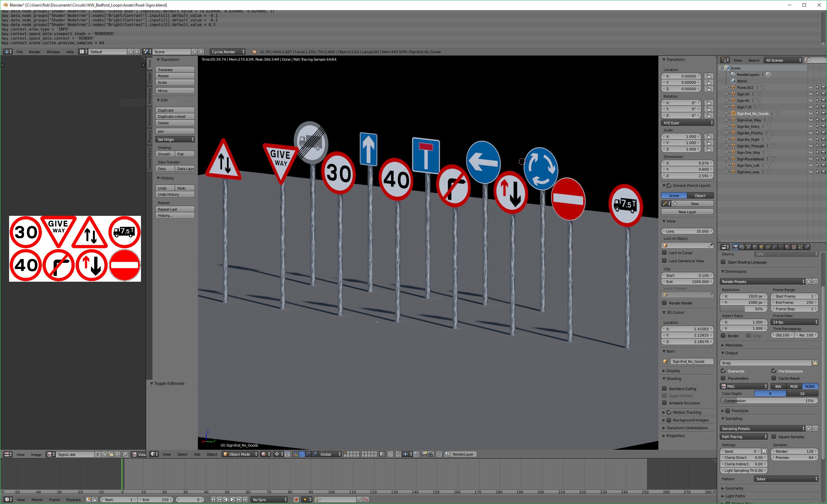Click the OpenGL render image camera icon
The image size is (827, 504).
[x=424, y=454]
